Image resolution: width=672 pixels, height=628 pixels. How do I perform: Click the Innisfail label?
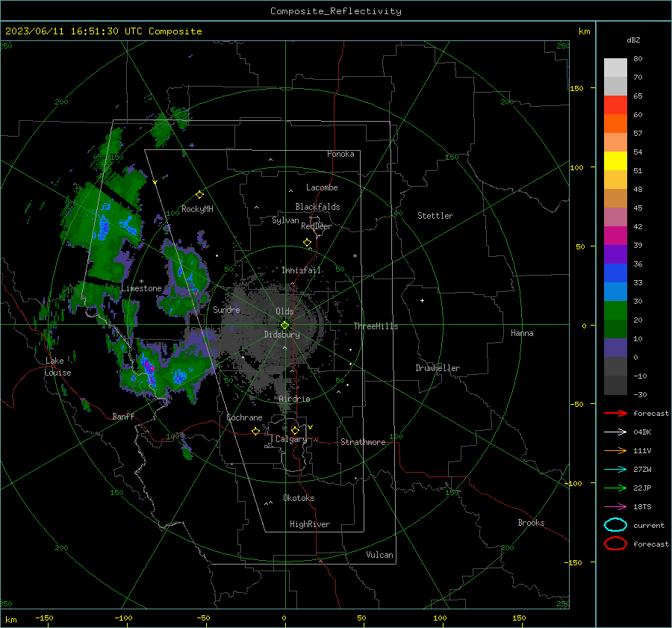(x=301, y=270)
